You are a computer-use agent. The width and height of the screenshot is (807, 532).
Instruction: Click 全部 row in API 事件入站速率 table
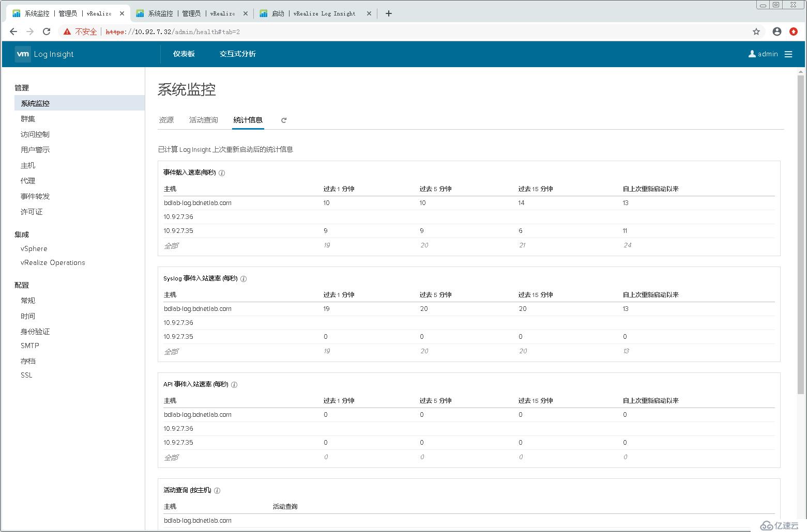pos(469,457)
